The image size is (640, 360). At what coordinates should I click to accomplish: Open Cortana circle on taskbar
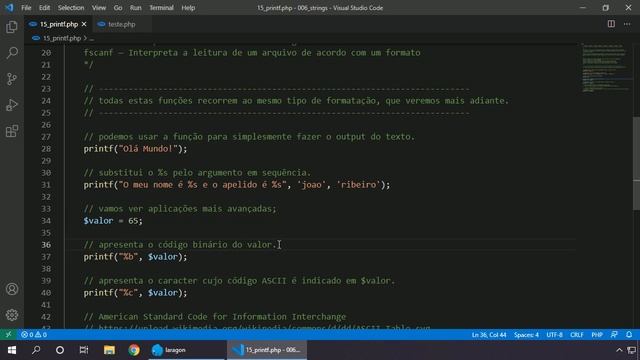[x=60, y=350]
